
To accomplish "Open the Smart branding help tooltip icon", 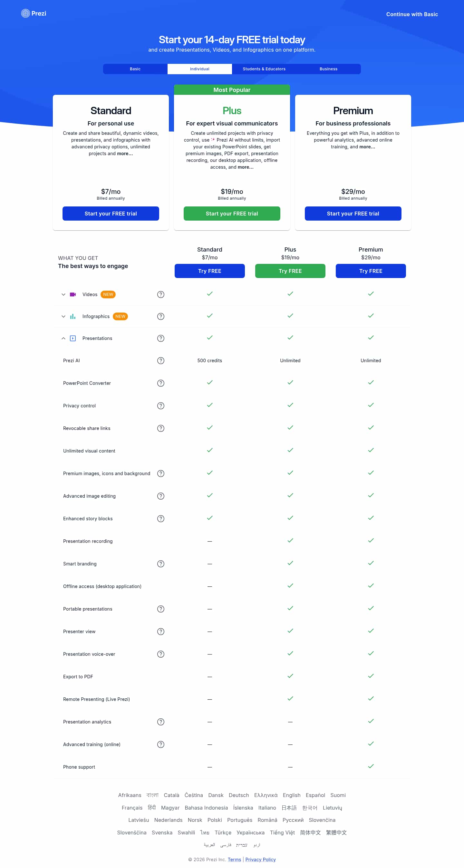I will point(160,564).
